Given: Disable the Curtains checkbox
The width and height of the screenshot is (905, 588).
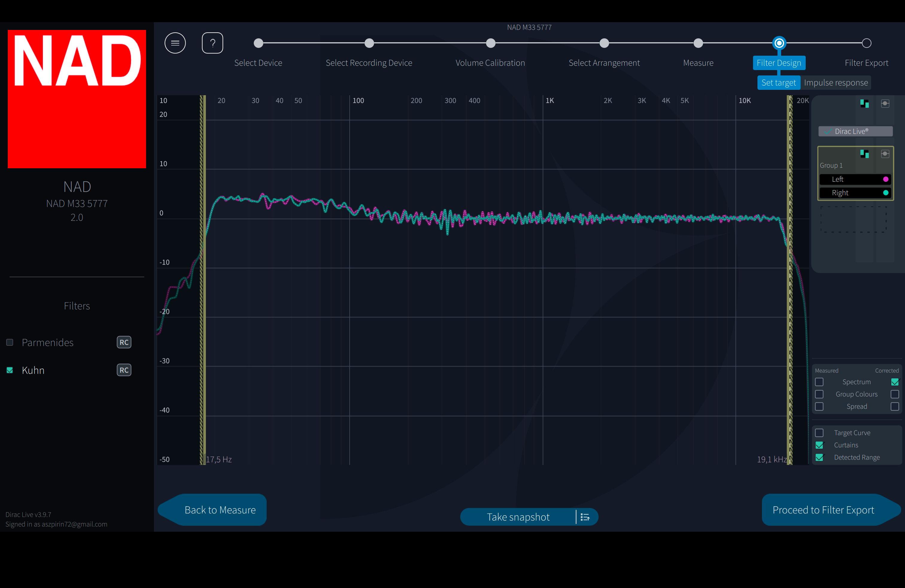Looking at the screenshot, I should pos(819,445).
